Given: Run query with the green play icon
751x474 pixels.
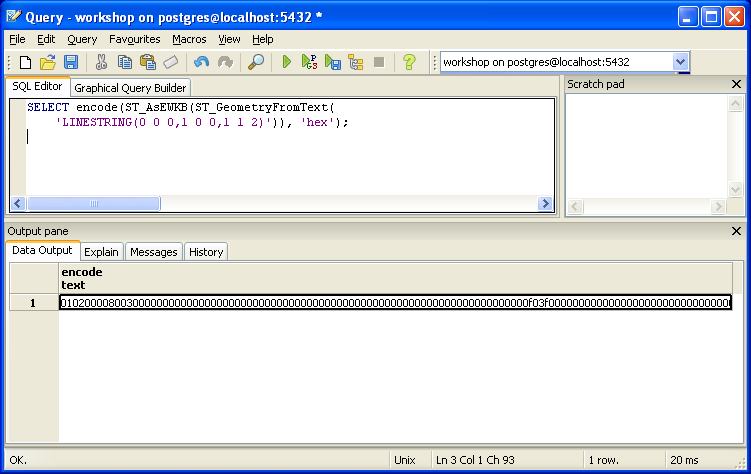Looking at the screenshot, I should [286, 62].
